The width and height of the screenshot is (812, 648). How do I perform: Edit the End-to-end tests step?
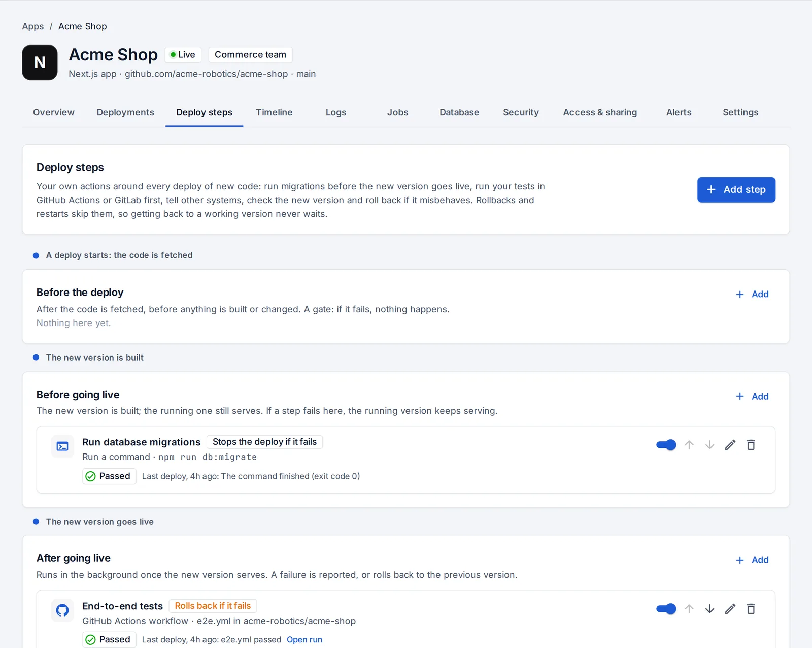[x=730, y=609]
